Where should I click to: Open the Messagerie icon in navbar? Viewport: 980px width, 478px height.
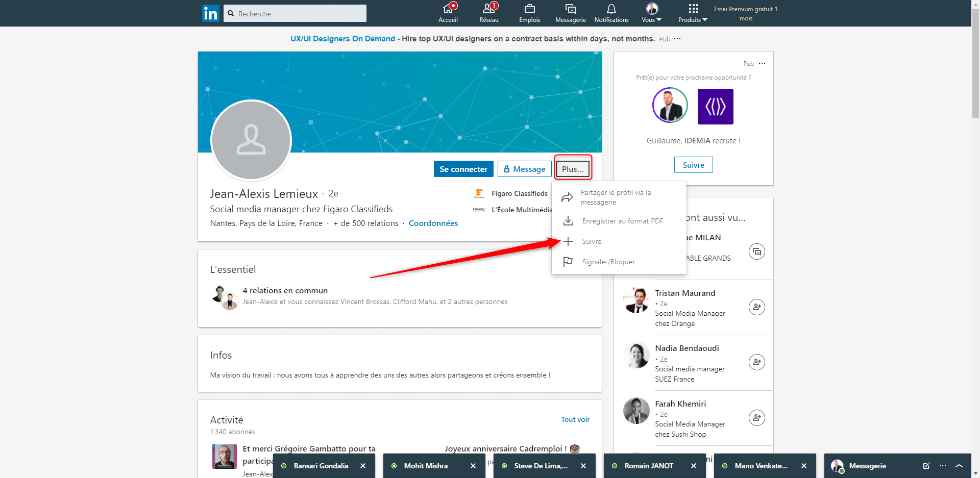[570, 9]
